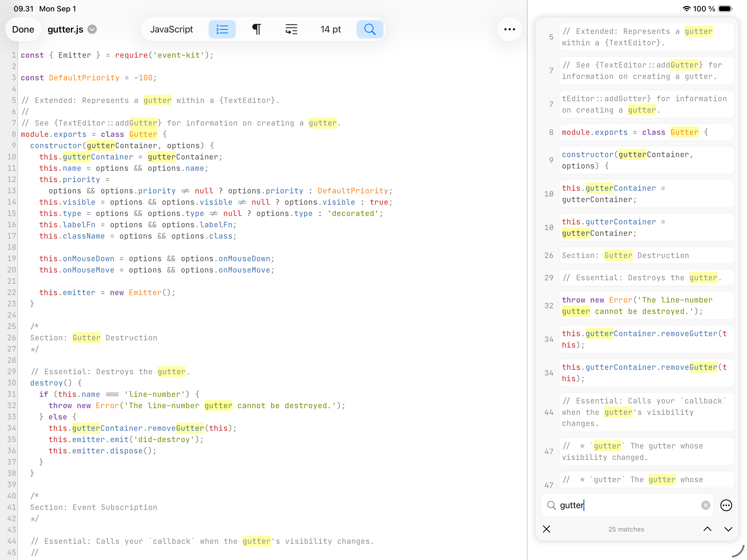Select the Section: Gutter Destruction result
The width and height of the screenshot is (747, 560).
646,256
